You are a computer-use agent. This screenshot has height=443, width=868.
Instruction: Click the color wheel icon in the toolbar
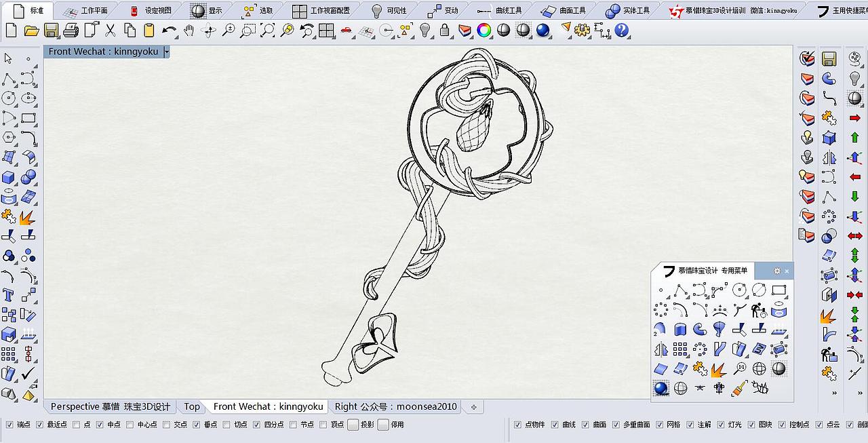coord(484,31)
